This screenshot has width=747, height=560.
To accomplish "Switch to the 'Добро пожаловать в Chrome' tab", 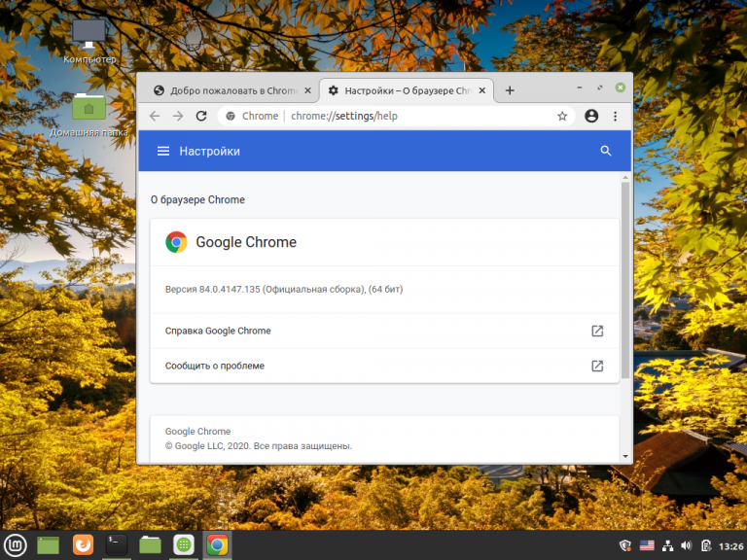I will pos(227,90).
